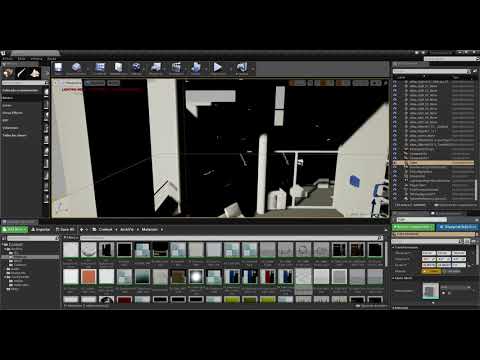Select the glowing white sphere material thumbnail
The image size is (480, 360).
[196, 277]
